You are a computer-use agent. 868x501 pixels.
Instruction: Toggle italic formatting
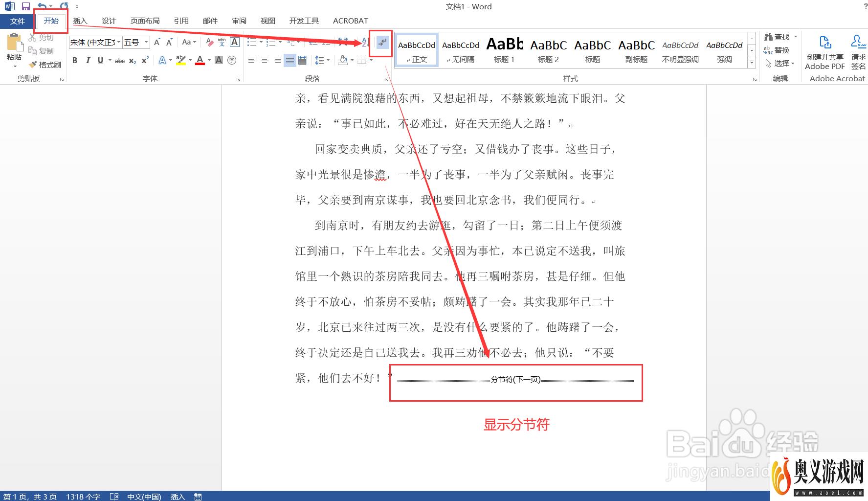88,60
